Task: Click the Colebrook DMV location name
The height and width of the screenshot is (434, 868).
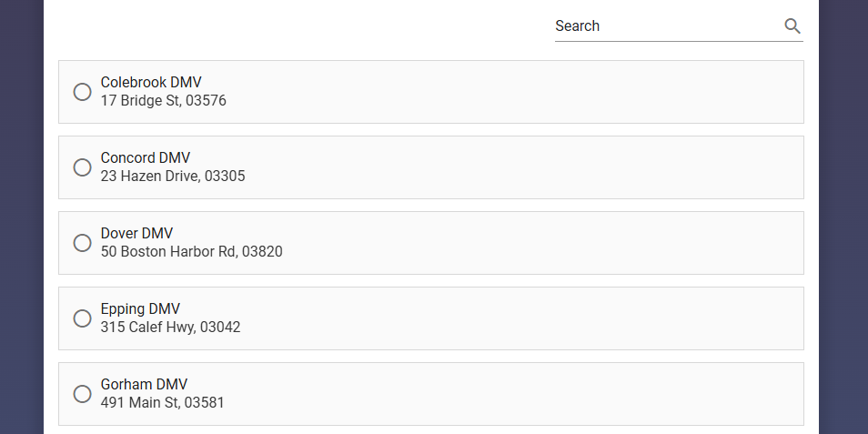Action: point(151,83)
